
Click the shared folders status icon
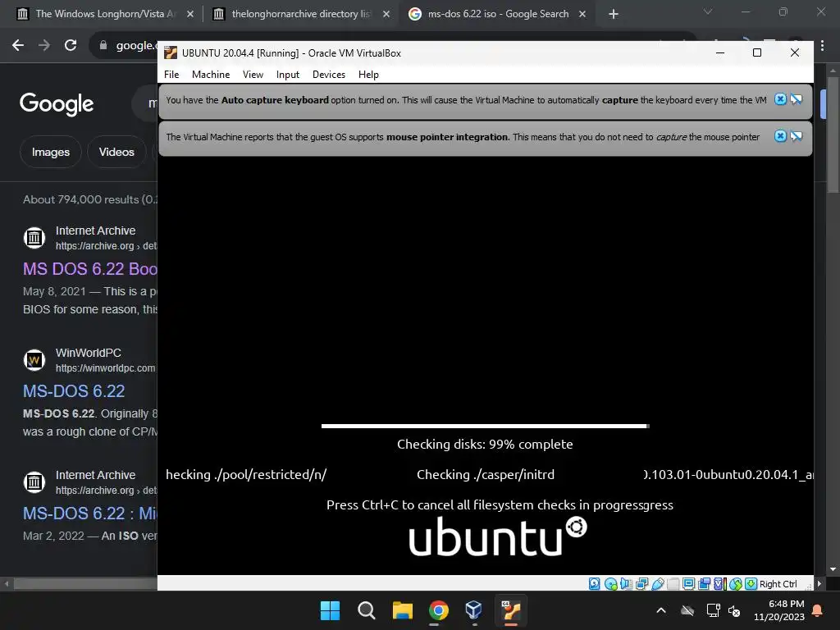coord(673,584)
